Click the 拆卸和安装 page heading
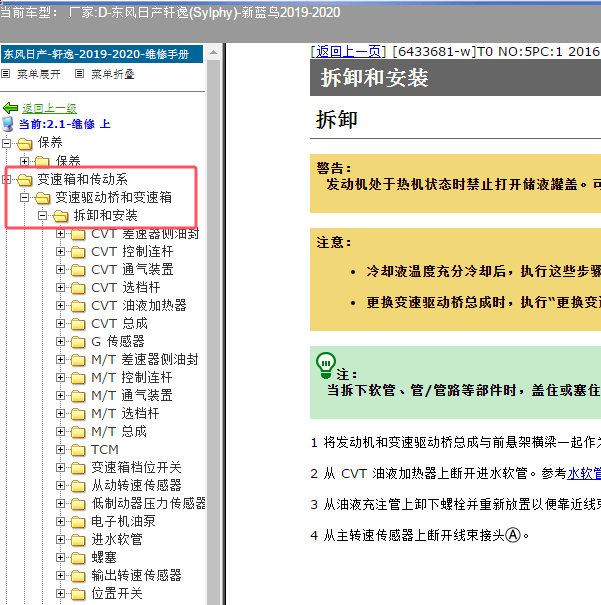 pyautogui.click(x=374, y=78)
